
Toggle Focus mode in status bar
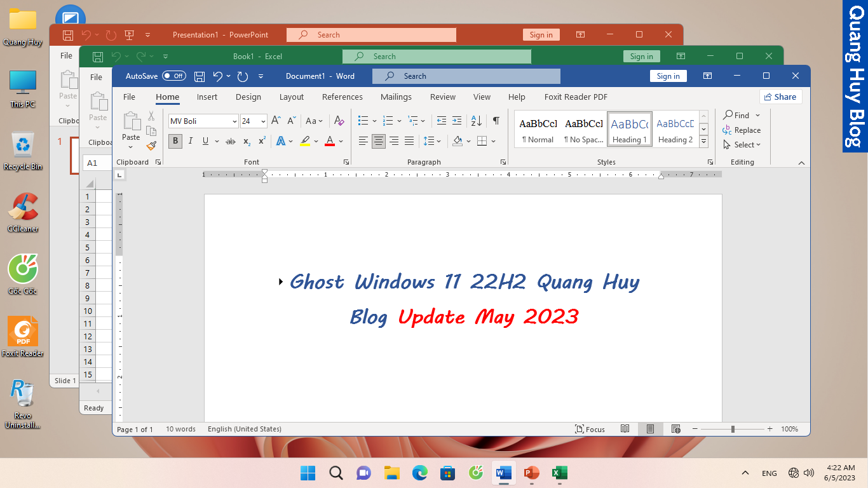tap(590, 429)
